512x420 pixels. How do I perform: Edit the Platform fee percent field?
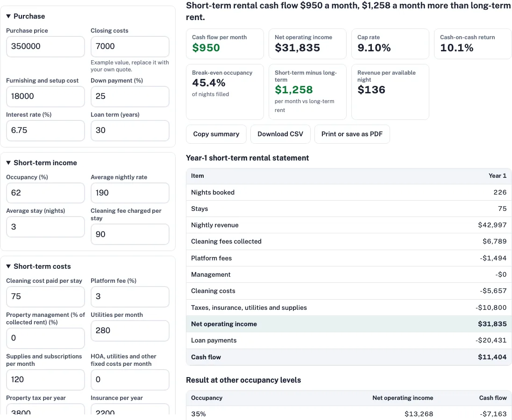pyautogui.click(x=130, y=296)
